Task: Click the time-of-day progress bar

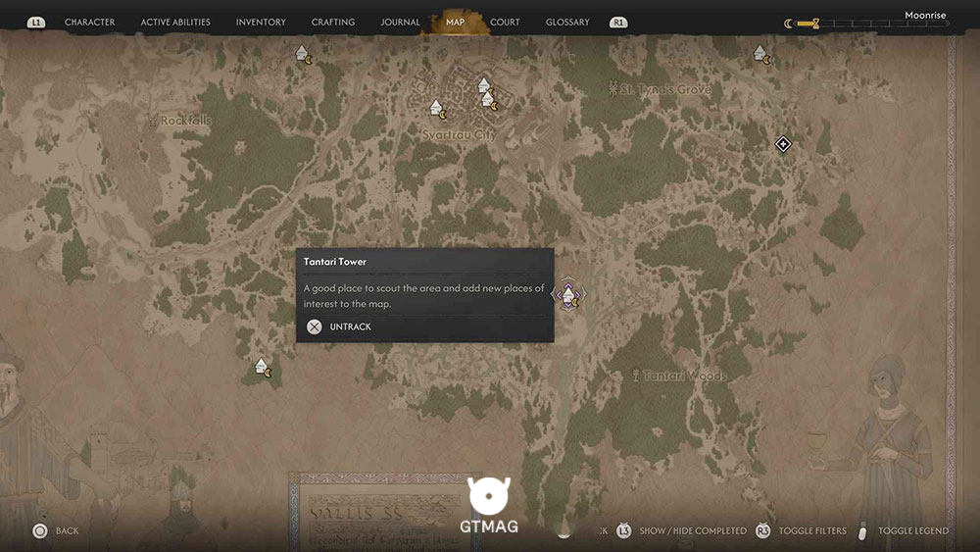Action: pyautogui.click(x=872, y=24)
